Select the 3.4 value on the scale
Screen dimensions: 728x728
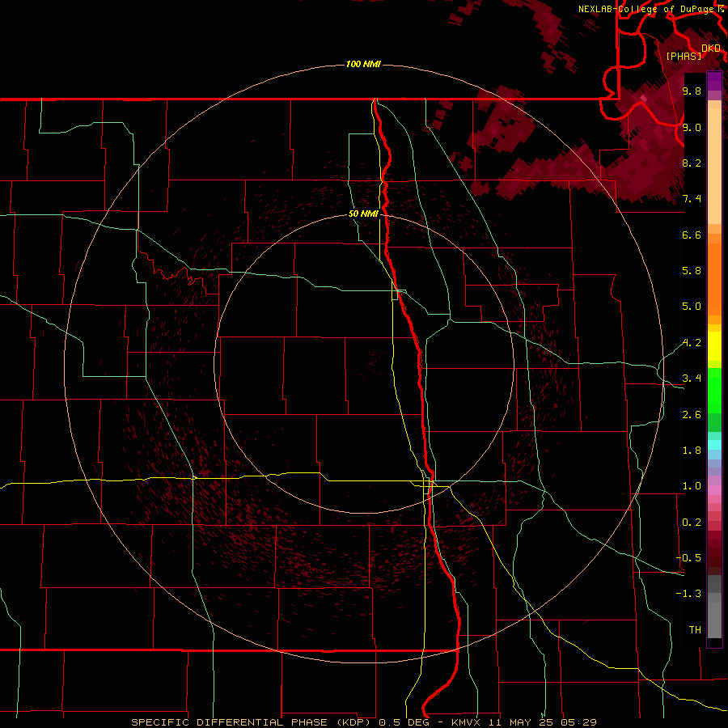pos(692,379)
